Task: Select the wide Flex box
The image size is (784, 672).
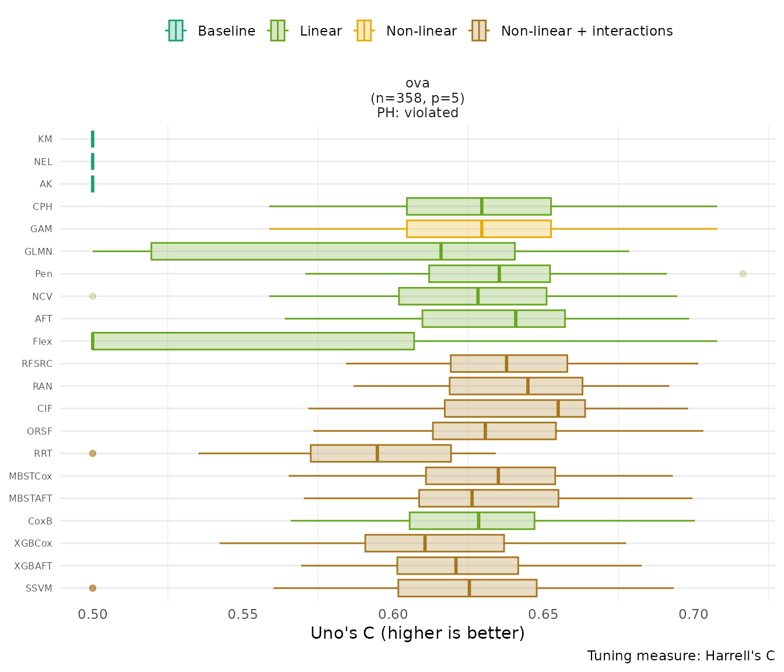Action: [253, 341]
